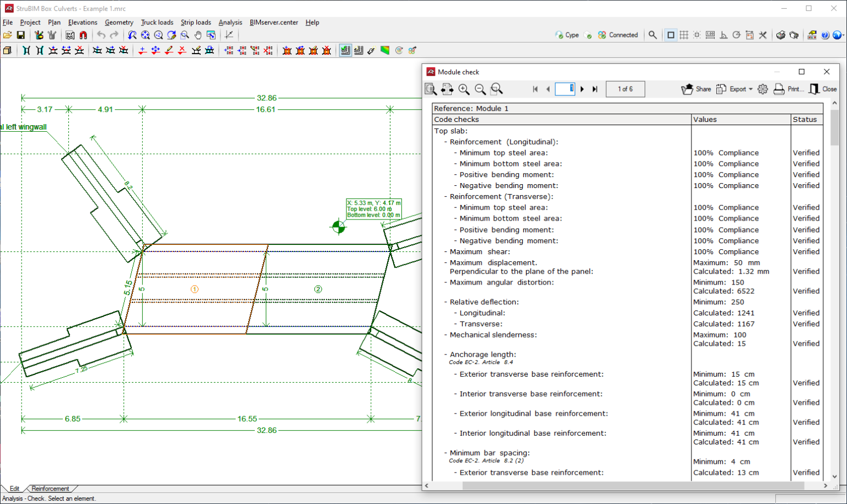The image size is (847, 504).
Task: Switch to the Reinforcement tab
Action: 51,489
